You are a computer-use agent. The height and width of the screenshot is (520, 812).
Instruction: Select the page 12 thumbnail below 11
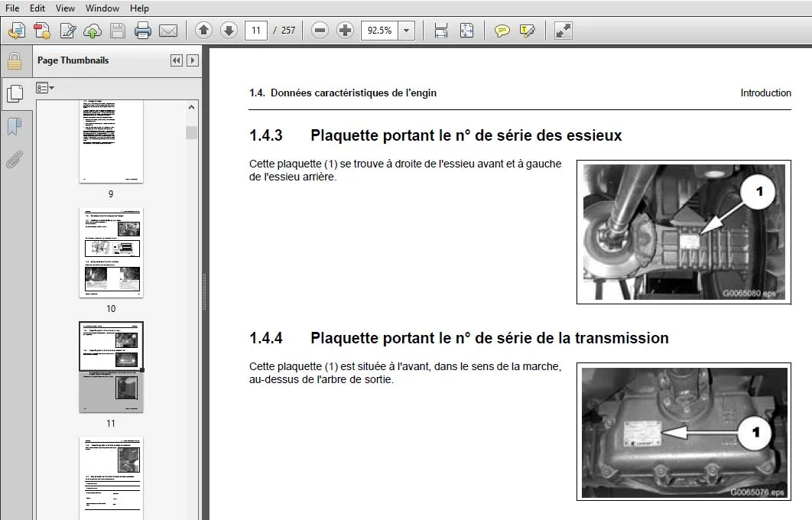point(111,478)
